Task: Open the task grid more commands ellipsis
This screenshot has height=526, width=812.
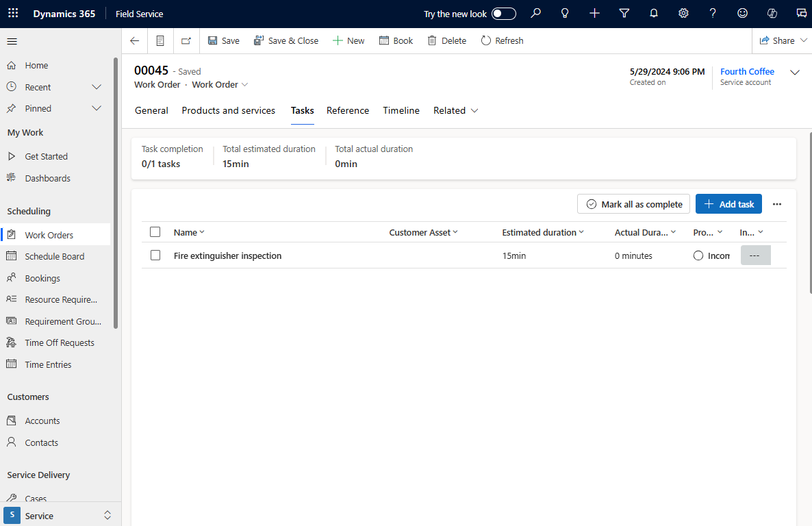Action: point(777,204)
